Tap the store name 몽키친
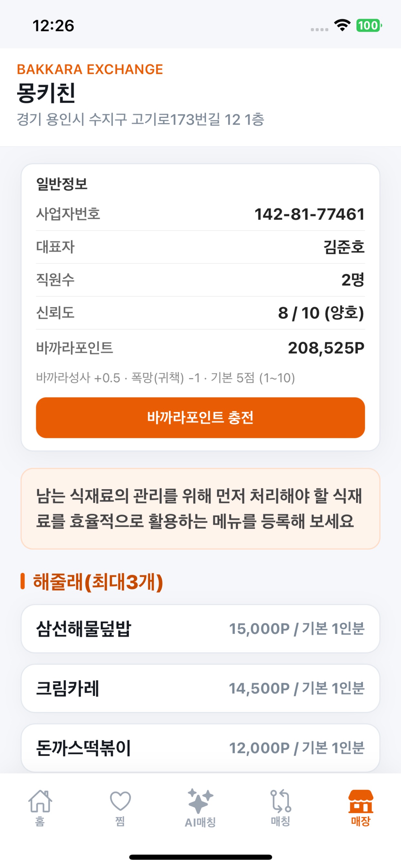The image size is (401, 868). coord(46,93)
